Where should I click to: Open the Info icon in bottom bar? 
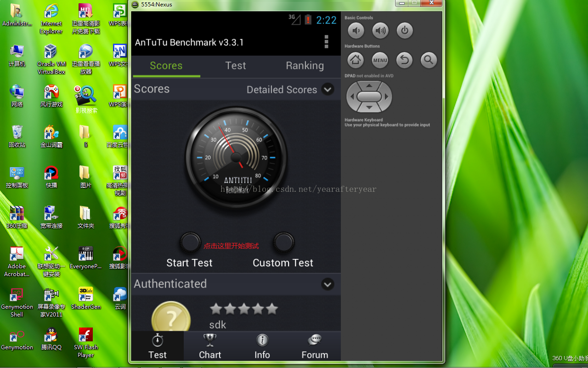[262, 340]
